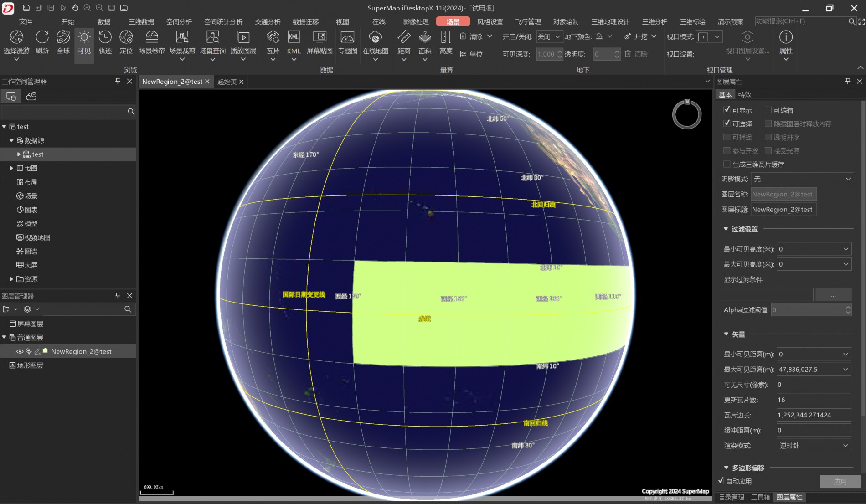Image resolution: width=866 pixels, height=504 pixels.
Task: Click search icon in layer manager
Action: point(128,309)
